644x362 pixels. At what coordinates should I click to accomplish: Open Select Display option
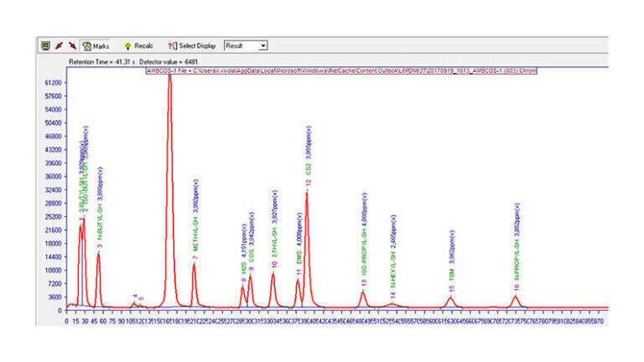pos(192,46)
